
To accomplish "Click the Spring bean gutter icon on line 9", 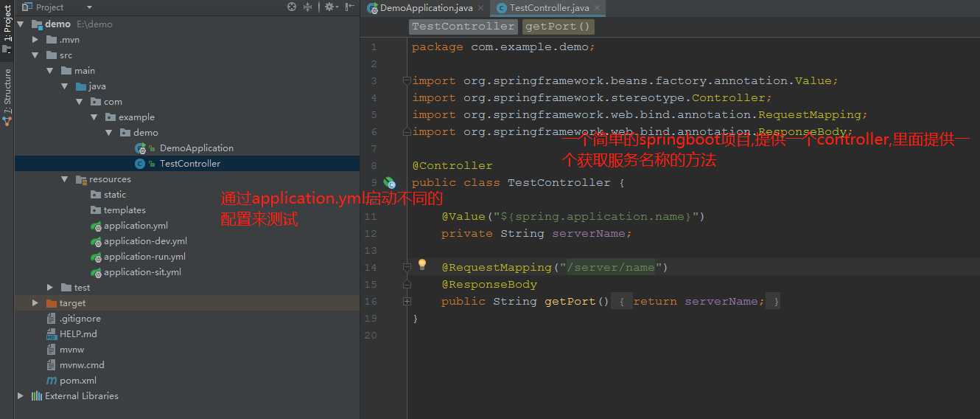I will click(x=390, y=182).
